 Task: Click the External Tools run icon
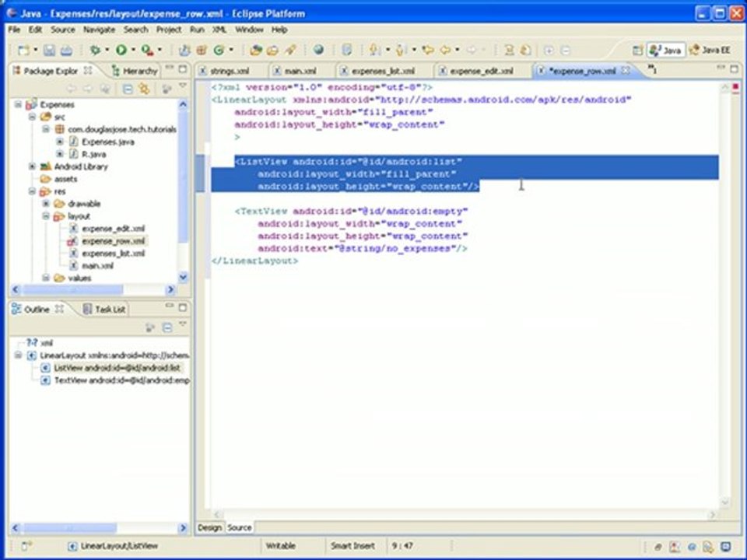[147, 50]
